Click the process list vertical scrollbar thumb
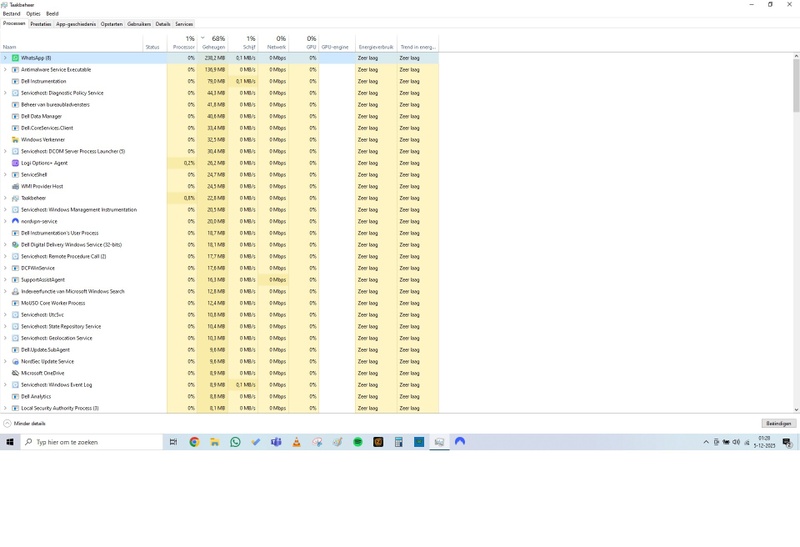 click(796, 85)
